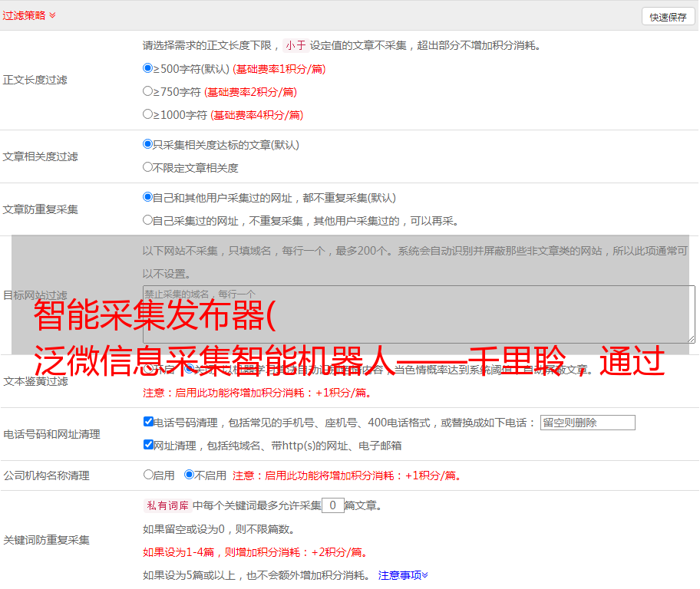Click the 私有词库 tag label
Viewport: 700px width, 589px height.
pyautogui.click(x=166, y=505)
